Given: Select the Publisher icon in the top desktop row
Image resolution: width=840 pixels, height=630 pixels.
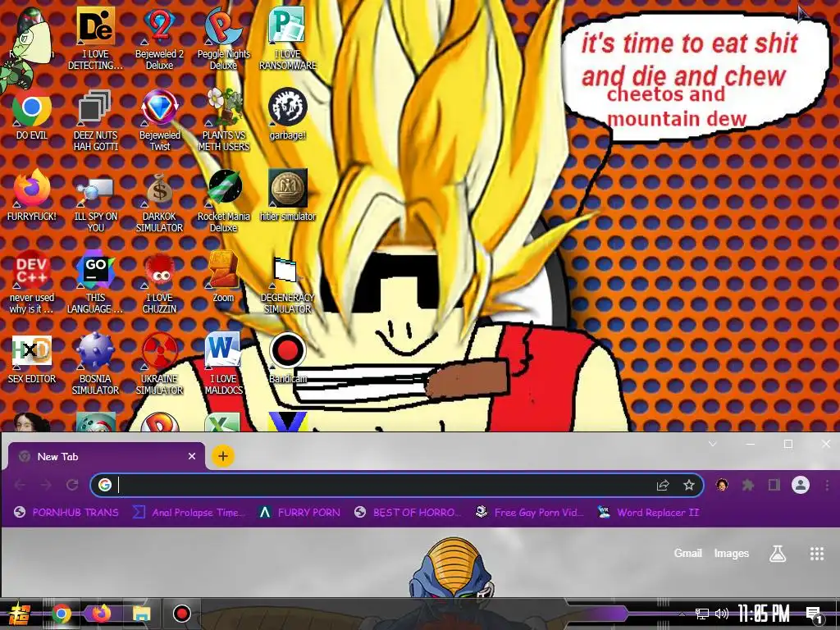Looking at the screenshot, I should click(288, 39).
